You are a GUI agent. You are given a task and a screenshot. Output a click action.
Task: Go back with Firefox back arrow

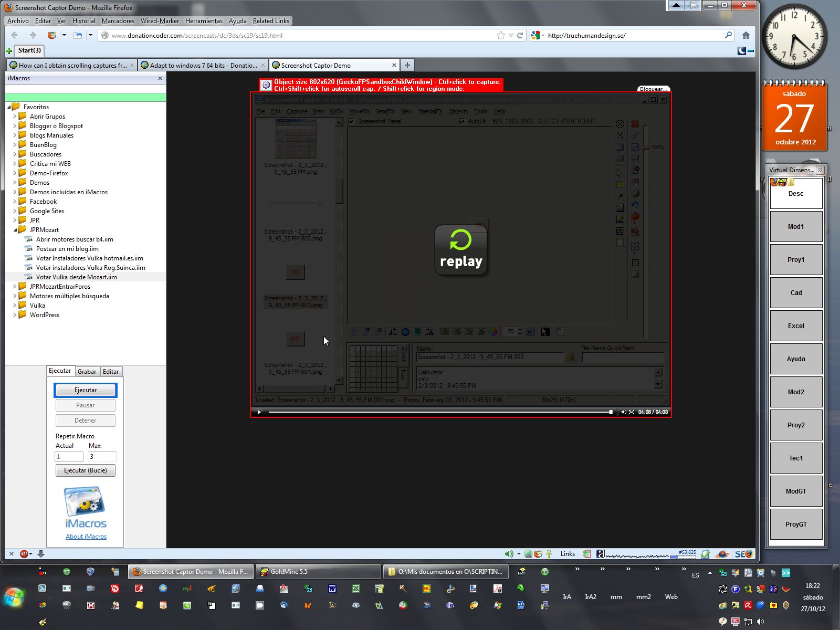pyautogui.click(x=14, y=35)
